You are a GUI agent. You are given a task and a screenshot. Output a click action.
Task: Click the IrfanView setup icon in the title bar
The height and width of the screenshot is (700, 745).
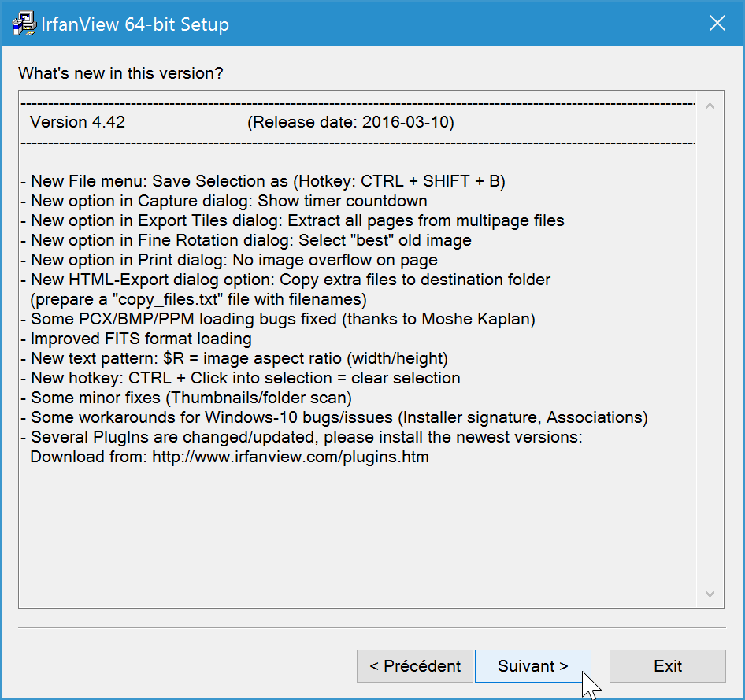coord(24,24)
